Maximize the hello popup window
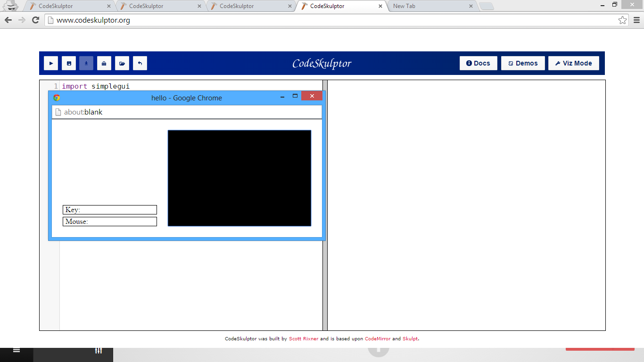This screenshot has height=362, width=644. 295,96
